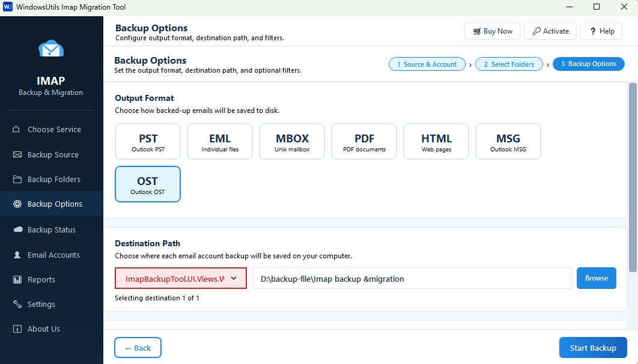The image size is (638, 364).
Task: Click 'Selecting destination 1 of 1' text
Action: coord(157,298)
